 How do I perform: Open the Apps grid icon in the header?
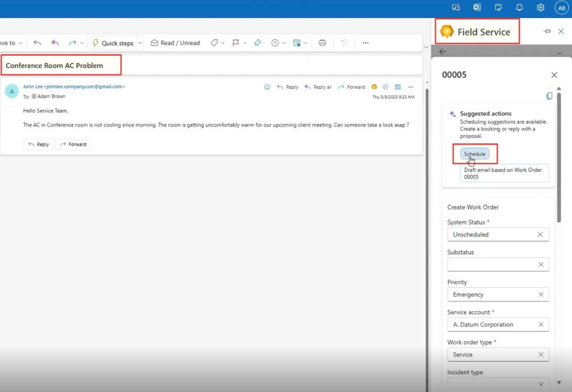[x=398, y=87]
